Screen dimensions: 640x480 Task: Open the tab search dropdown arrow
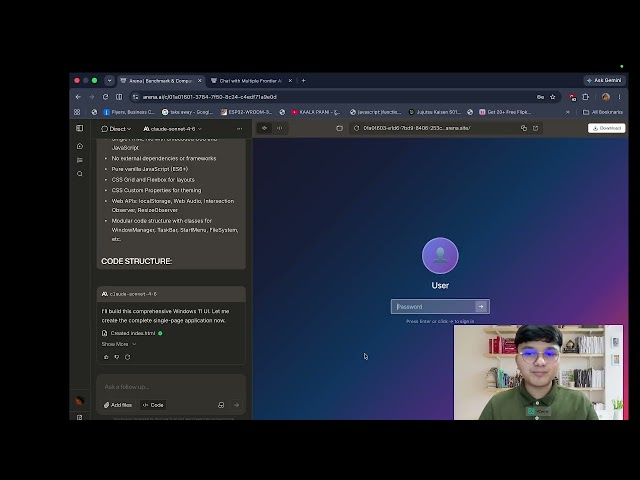pos(109,81)
